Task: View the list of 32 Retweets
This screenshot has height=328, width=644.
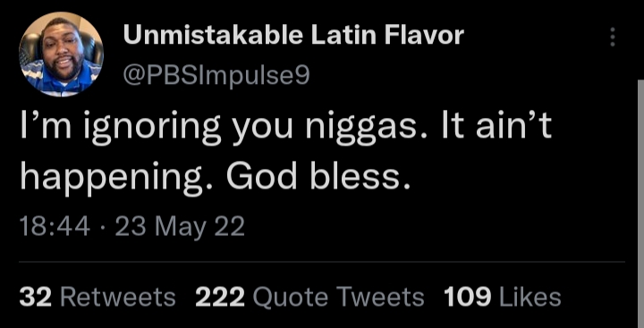Action: click(97, 298)
